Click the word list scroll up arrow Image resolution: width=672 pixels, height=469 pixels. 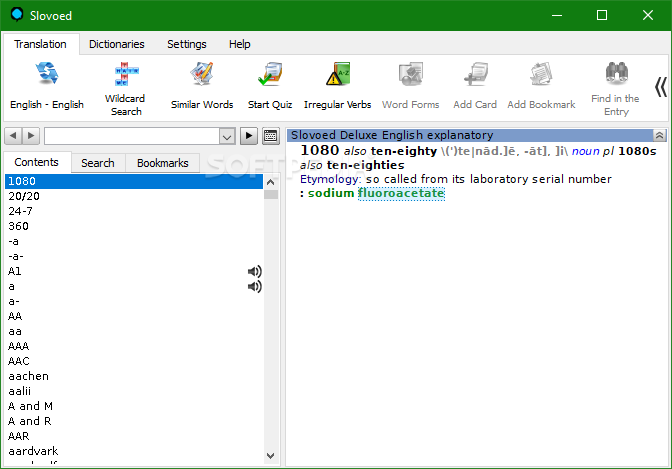pos(270,182)
